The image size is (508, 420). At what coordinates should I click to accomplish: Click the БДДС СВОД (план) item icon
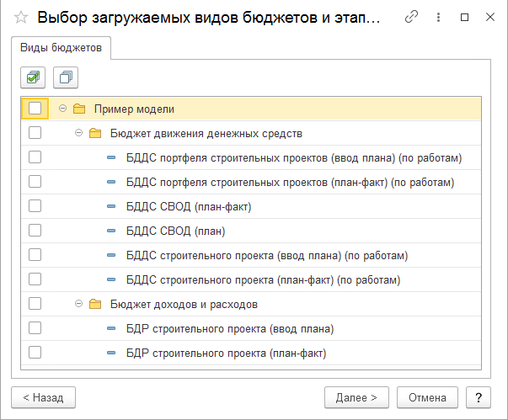click(112, 231)
